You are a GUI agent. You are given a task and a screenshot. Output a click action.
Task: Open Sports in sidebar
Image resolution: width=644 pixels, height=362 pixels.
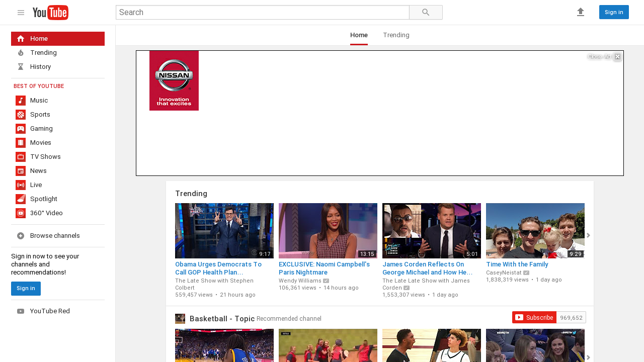(58, 115)
